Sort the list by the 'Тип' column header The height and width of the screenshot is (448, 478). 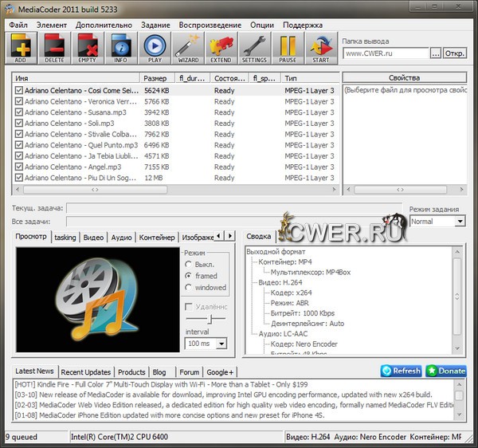310,78
